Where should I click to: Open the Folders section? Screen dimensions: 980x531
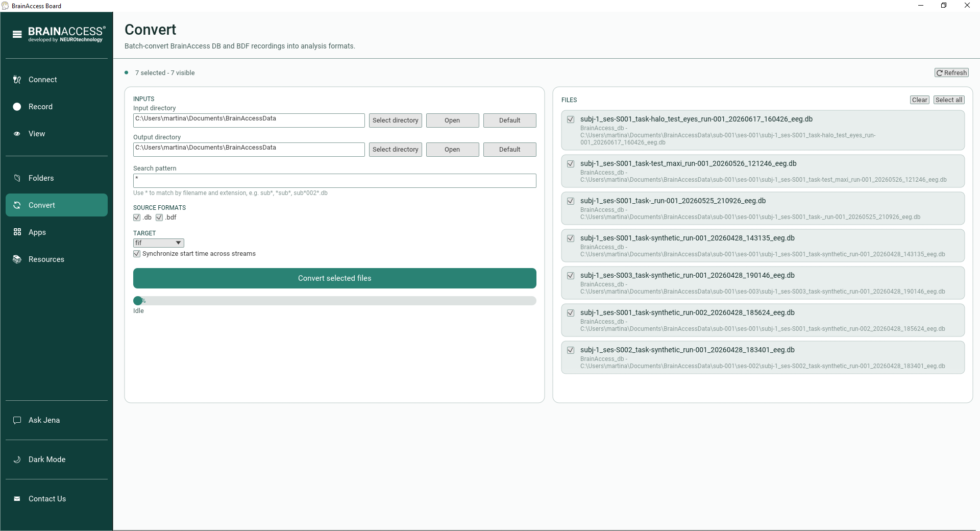pyautogui.click(x=57, y=178)
